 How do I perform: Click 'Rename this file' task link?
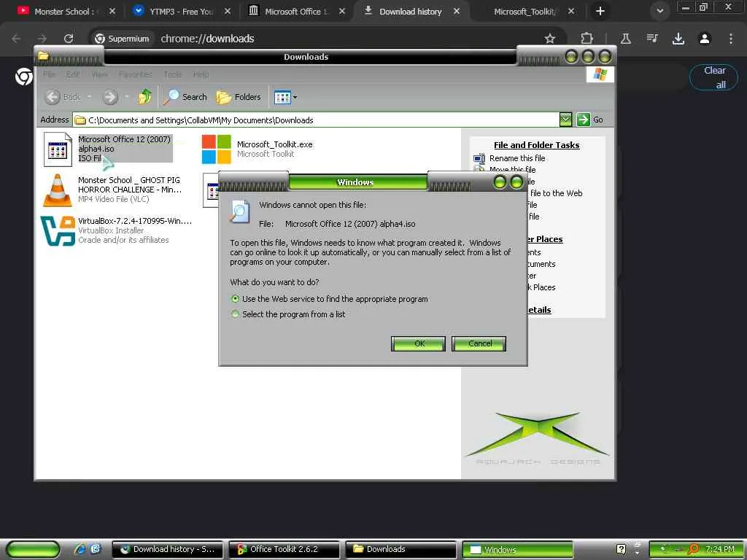point(517,158)
